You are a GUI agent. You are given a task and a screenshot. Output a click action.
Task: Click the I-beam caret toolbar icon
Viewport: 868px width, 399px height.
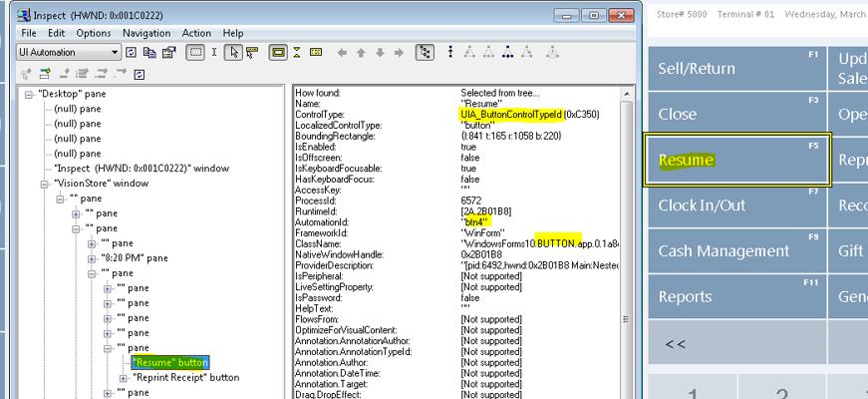(214, 53)
